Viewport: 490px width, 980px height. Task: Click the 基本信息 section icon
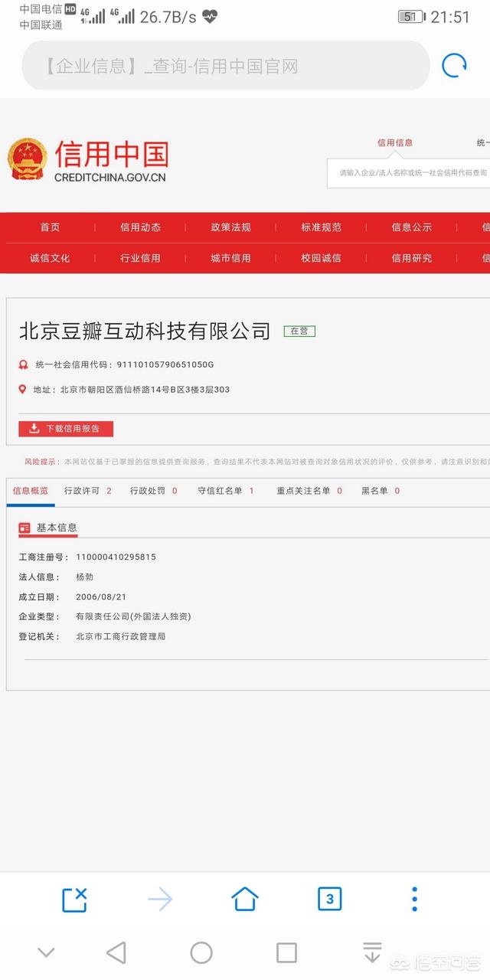(24, 528)
